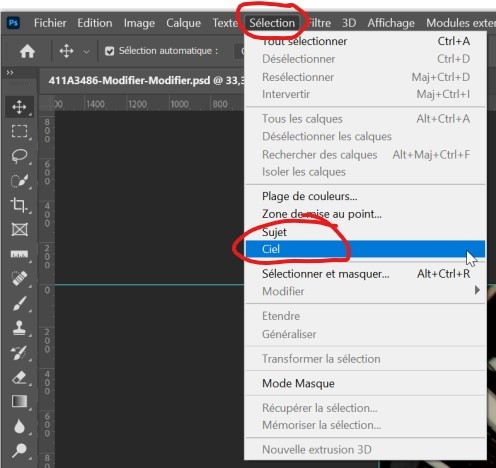Select the Brush tool
Viewport: 496px width, 468px height.
click(x=19, y=303)
